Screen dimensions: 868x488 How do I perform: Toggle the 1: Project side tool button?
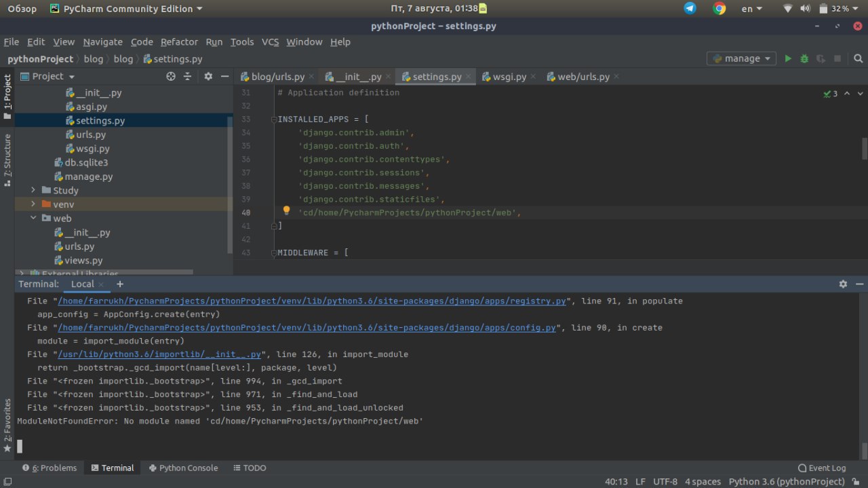click(x=7, y=96)
